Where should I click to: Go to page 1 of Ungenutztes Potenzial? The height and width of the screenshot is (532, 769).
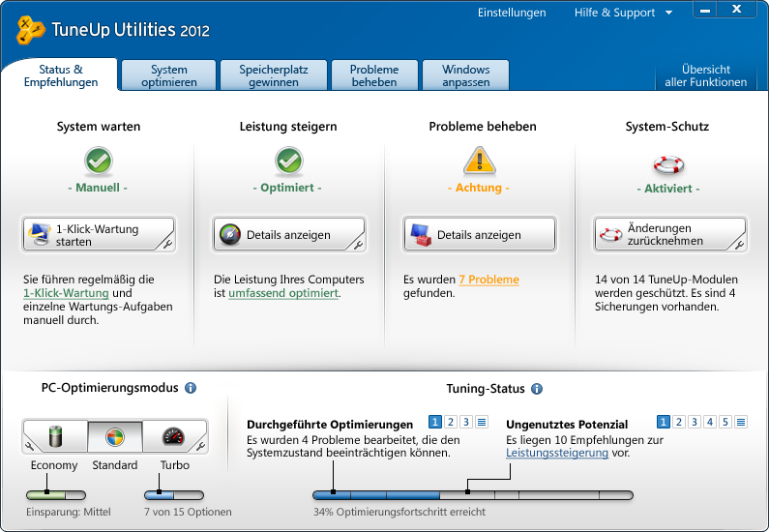[663, 422]
